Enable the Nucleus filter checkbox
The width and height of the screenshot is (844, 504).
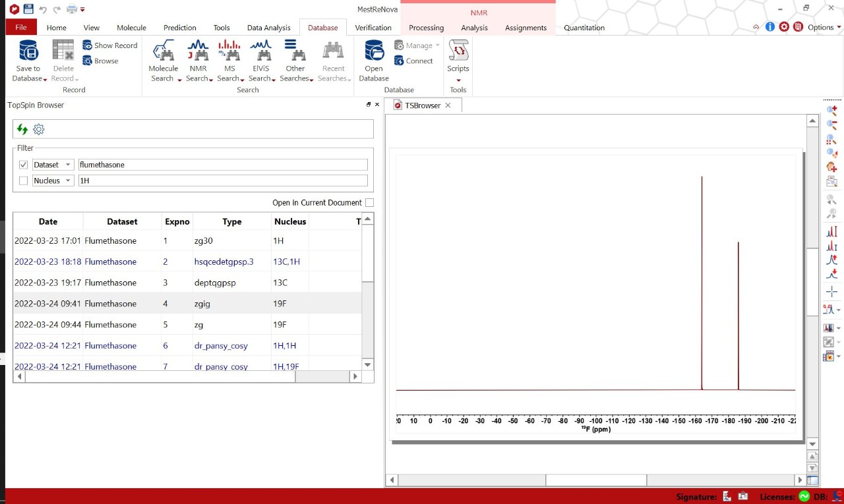(x=24, y=181)
